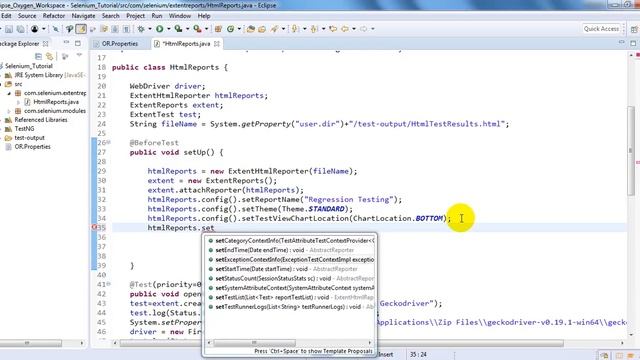The width and height of the screenshot is (640, 360).
Task: Go to Last Edit Location icon
Action: pos(333,29)
